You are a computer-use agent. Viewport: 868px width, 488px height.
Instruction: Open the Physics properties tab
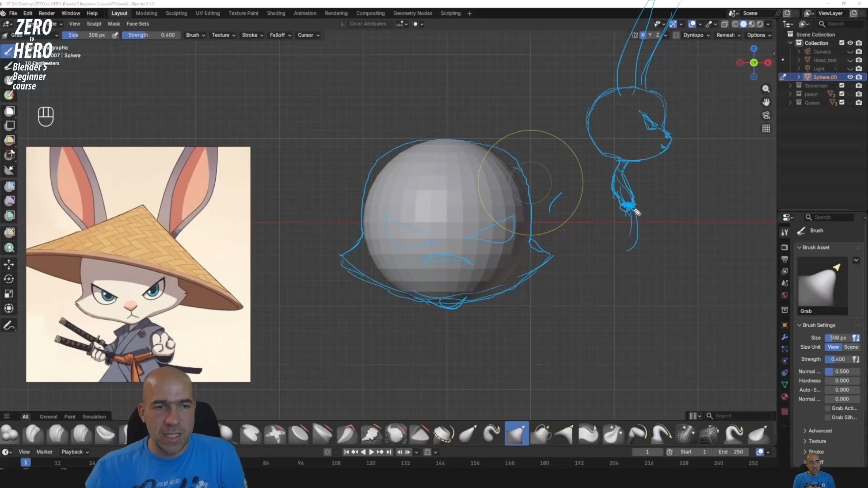click(785, 361)
